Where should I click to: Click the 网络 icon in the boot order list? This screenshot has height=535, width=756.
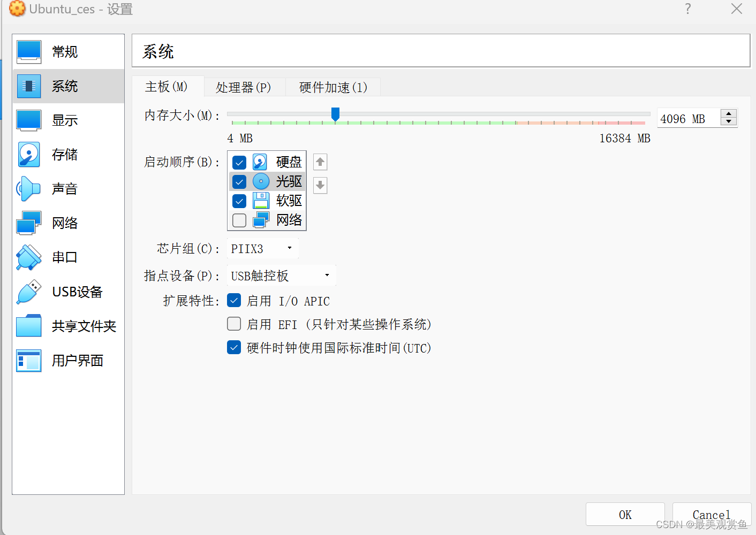pos(261,220)
